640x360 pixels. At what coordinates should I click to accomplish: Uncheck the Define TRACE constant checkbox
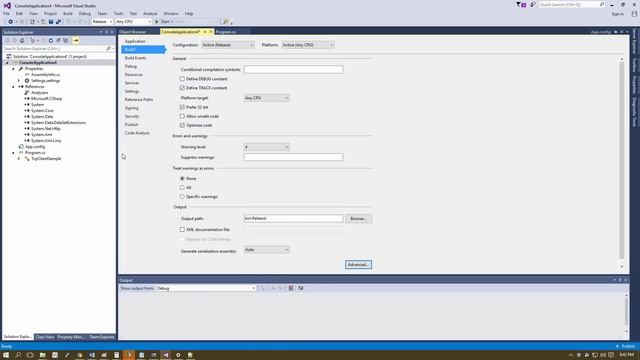point(182,88)
